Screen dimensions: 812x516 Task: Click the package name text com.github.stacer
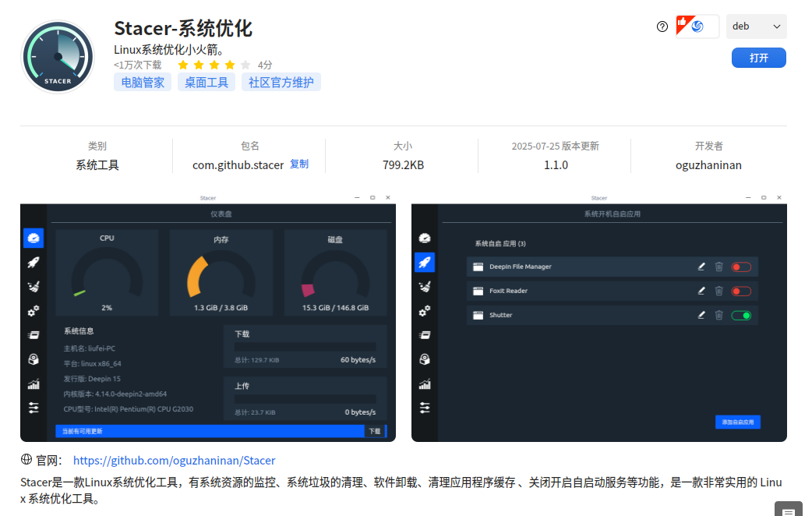tap(238, 165)
